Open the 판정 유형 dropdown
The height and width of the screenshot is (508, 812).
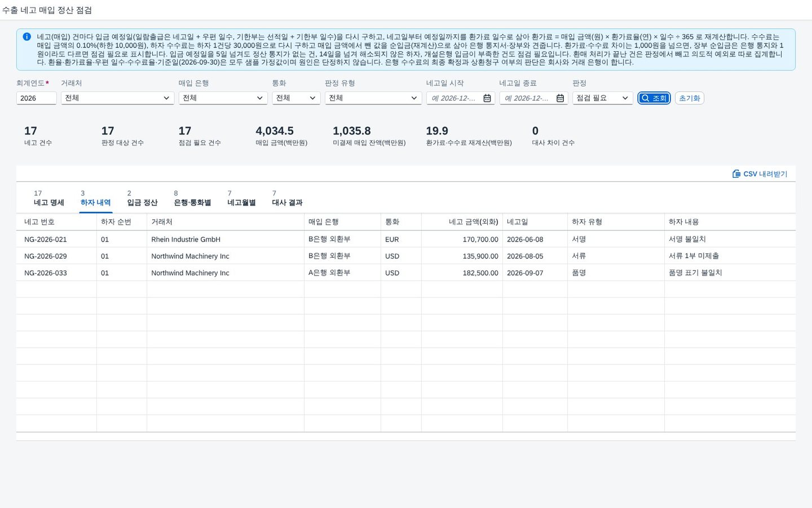pos(373,98)
